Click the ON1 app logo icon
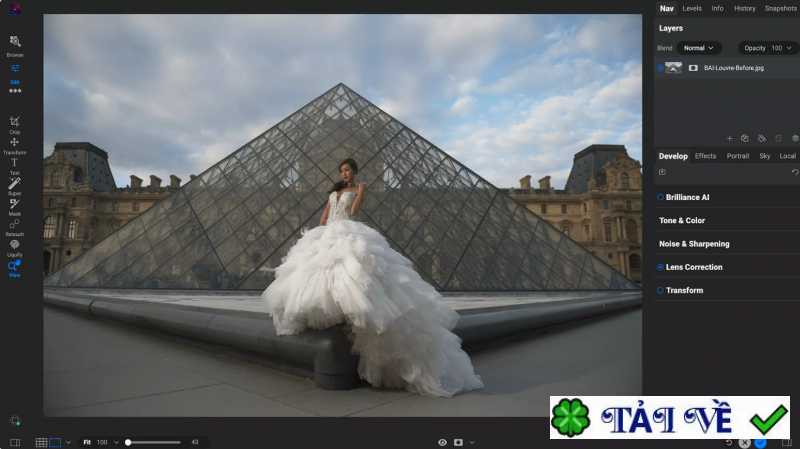Screen dimensions: 800x449 [x=15, y=9]
